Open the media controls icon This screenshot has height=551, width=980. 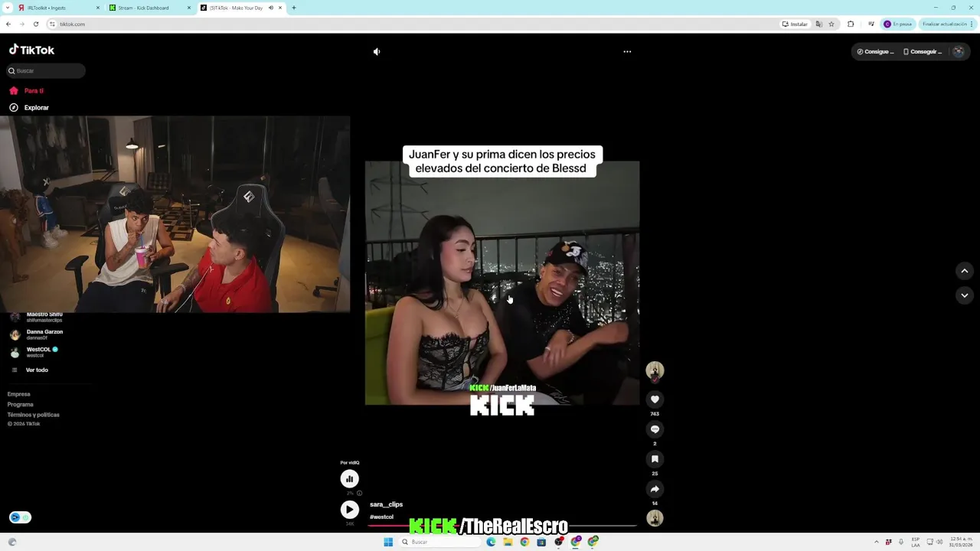871,24
